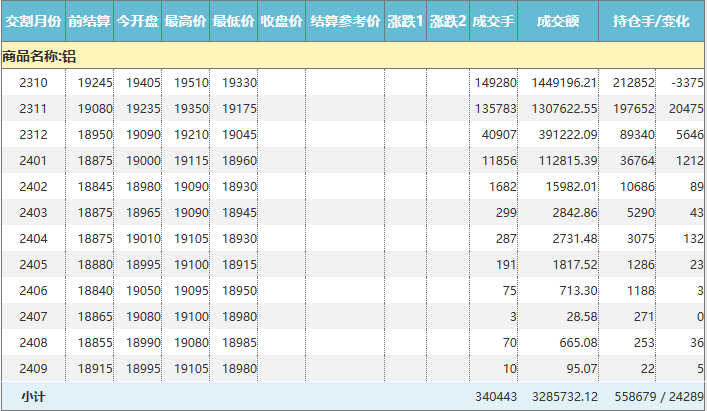Select the 前结算 column header
This screenshot has height=411, width=707.
click(x=90, y=21)
